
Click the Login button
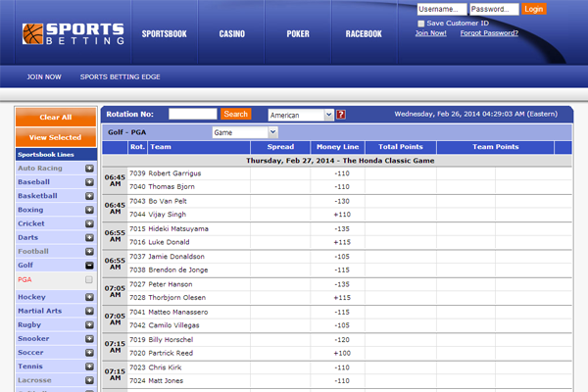click(x=534, y=9)
